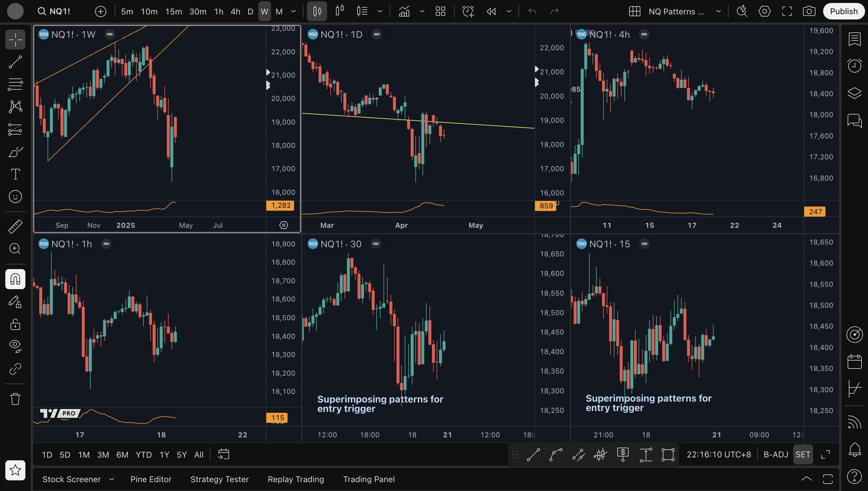The height and width of the screenshot is (491, 868).
Task: Expand the Stock Screener dropdown chevron
Action: [x=112, y=479]
